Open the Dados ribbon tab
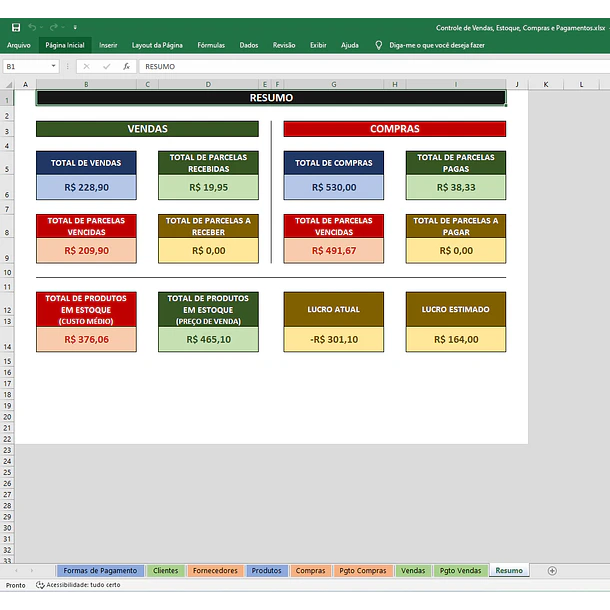 249,45
